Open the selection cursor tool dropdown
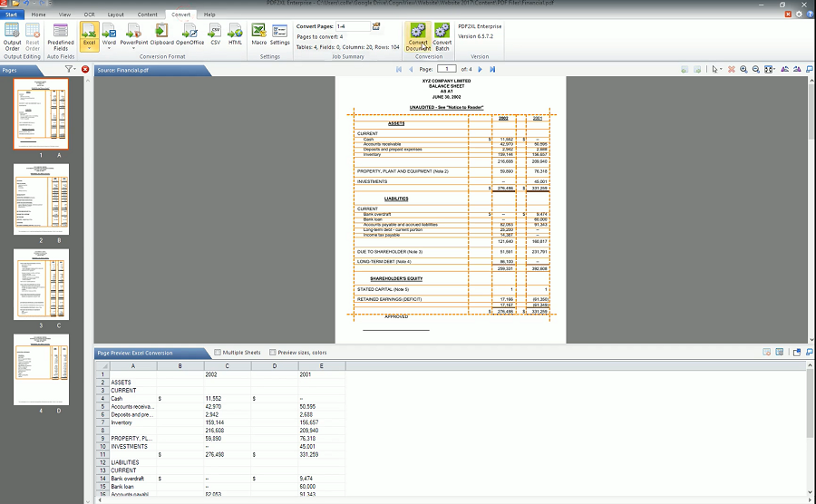Screen dimensions: 816x504 pyautogui.click(x=716, y=69)
